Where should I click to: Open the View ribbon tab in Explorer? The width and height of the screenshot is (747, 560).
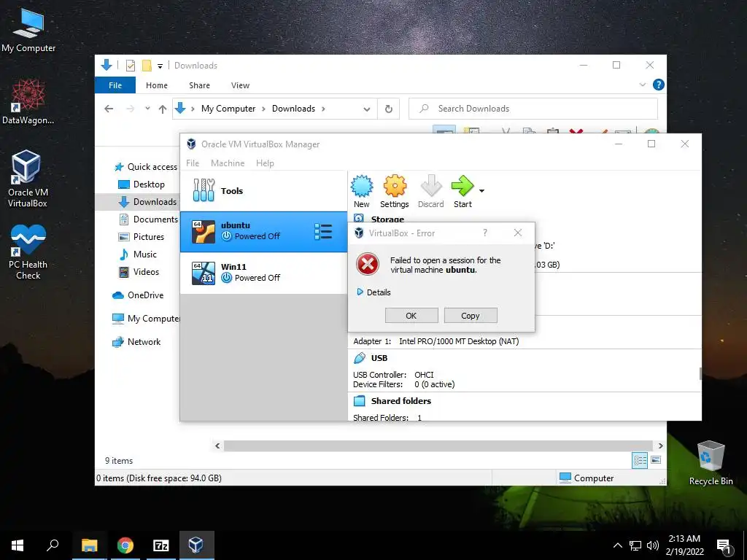240,85
